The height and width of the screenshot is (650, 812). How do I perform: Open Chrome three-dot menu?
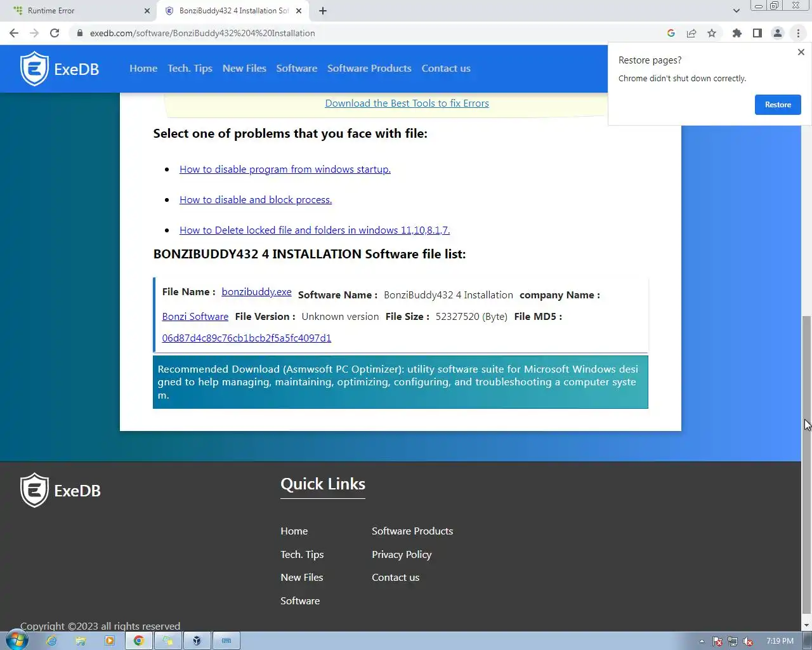tap(798, 33)
